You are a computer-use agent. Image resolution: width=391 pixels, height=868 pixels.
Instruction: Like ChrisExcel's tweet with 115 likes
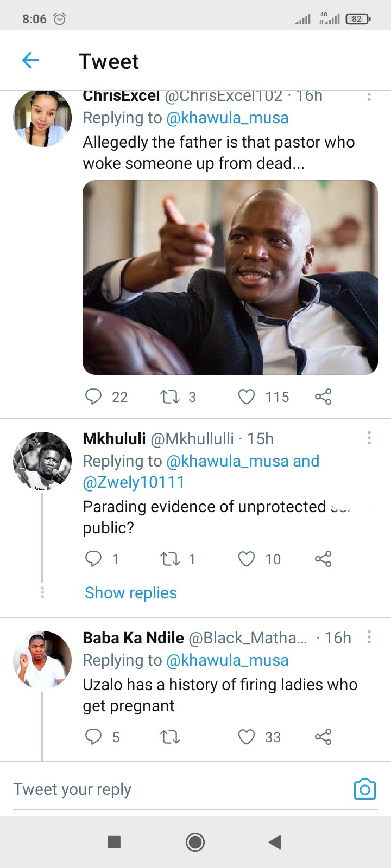247,397
